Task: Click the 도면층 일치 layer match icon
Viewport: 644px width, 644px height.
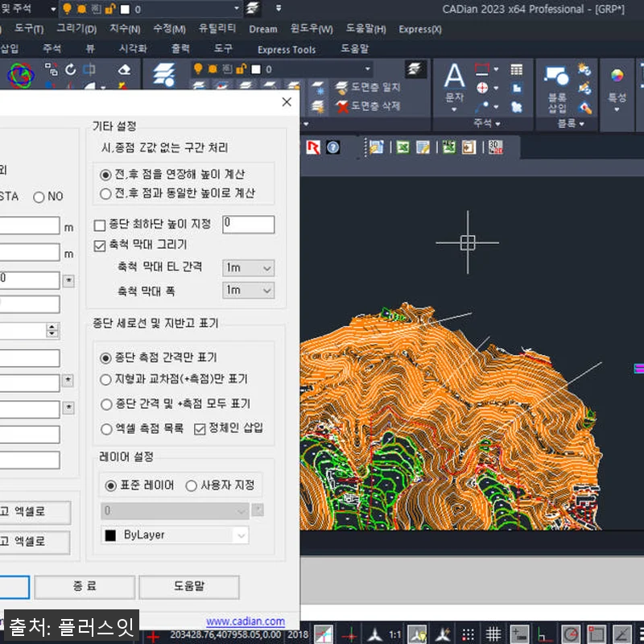Action: coord(342,86)
